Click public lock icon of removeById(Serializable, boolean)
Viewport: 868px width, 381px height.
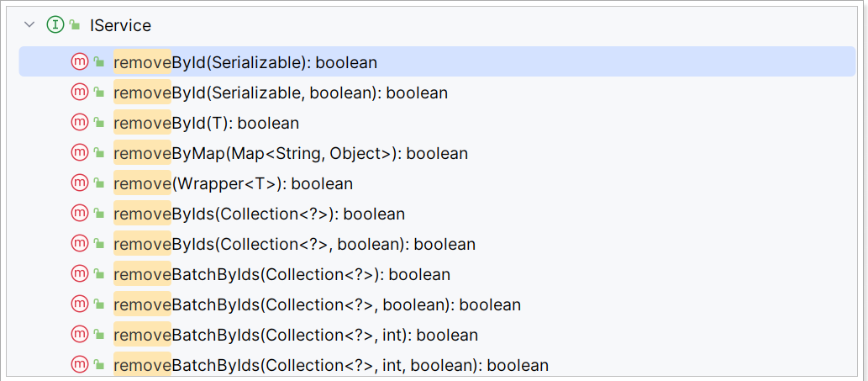(x=99, y=93)
